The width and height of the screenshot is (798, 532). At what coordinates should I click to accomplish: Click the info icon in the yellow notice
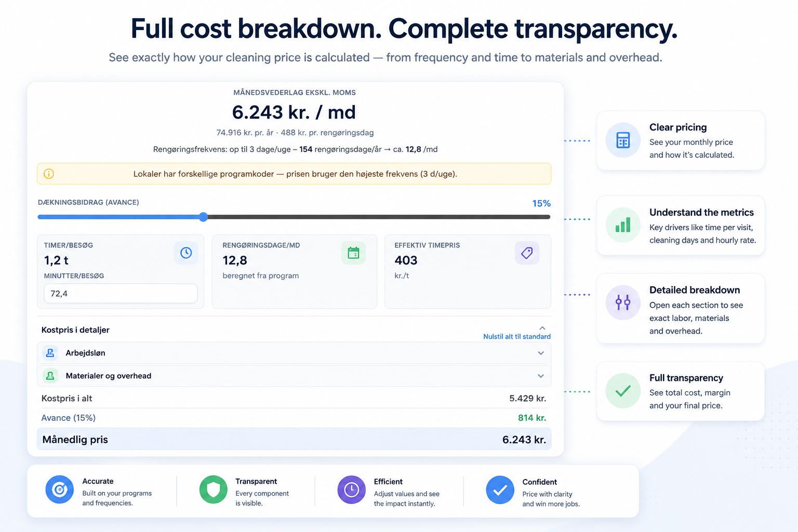pos(49,174)
